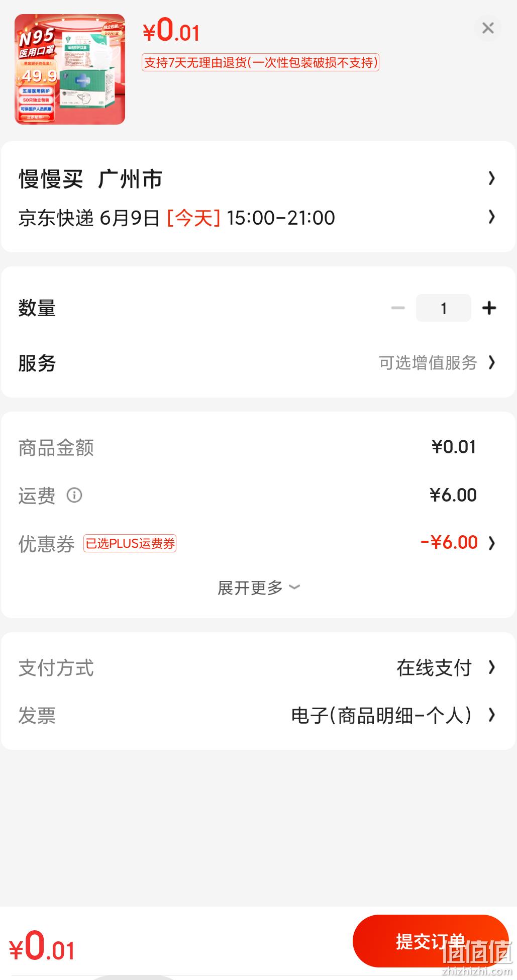Open address details via 广州市 chevron
Viewport: 517px width, 980px height.
click(492, 178)
